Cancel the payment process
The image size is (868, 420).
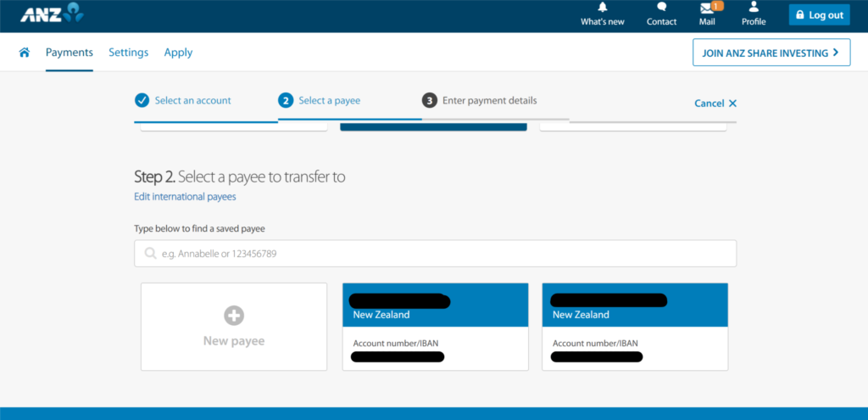(x=715, y=104)
